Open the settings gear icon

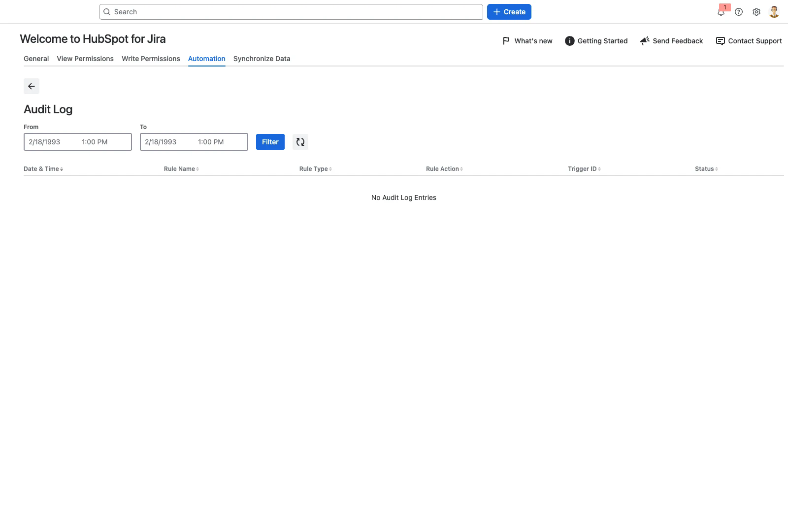[x=756, y=12]
